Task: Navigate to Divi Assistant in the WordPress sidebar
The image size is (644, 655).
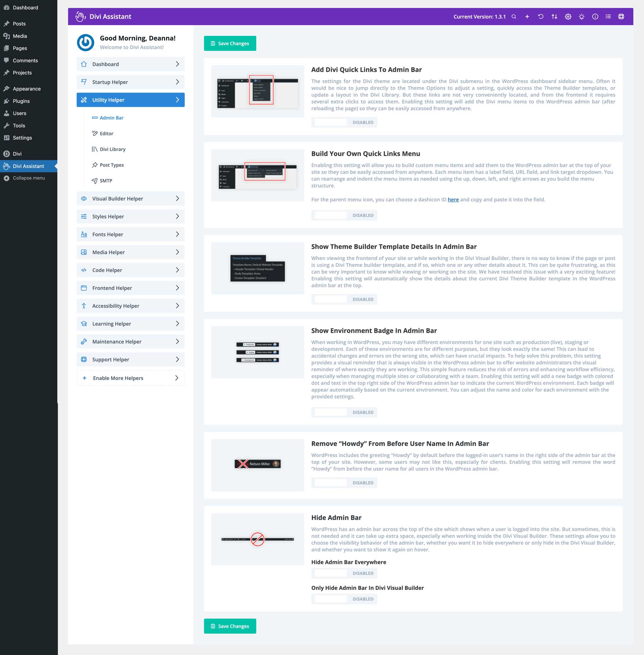Action: click(28, 166)
